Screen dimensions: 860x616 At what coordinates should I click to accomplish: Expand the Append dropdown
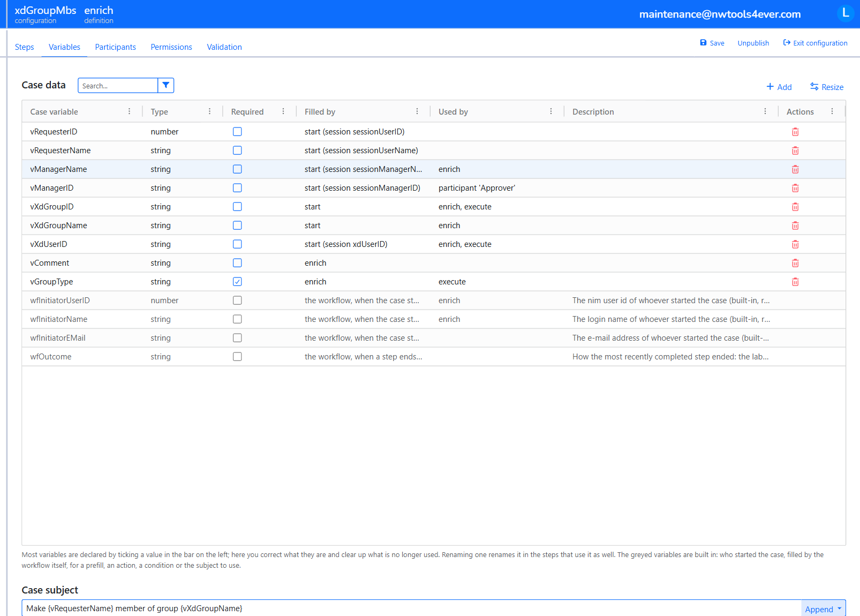[x=823, y=609]
